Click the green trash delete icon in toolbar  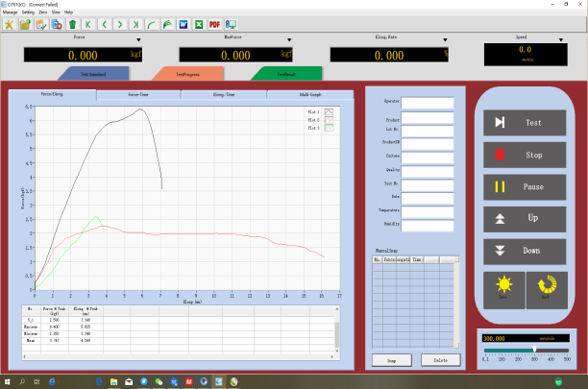click(x=72, y=22)
